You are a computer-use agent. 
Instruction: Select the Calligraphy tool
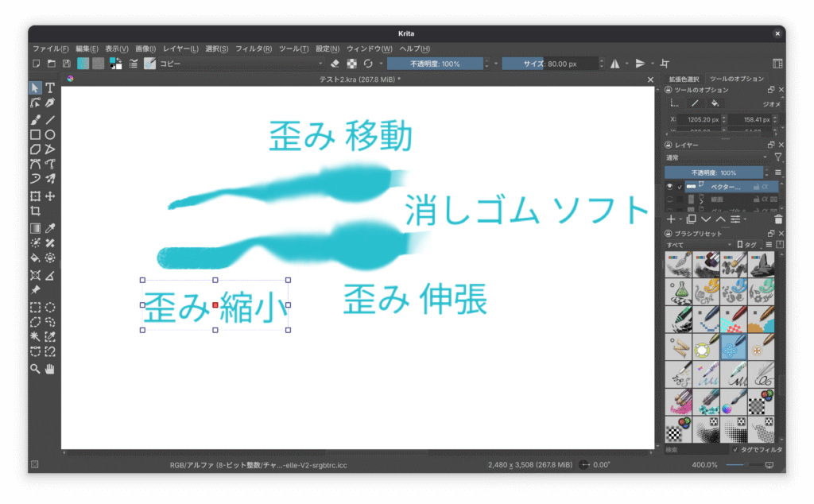[x=50, y=103]
